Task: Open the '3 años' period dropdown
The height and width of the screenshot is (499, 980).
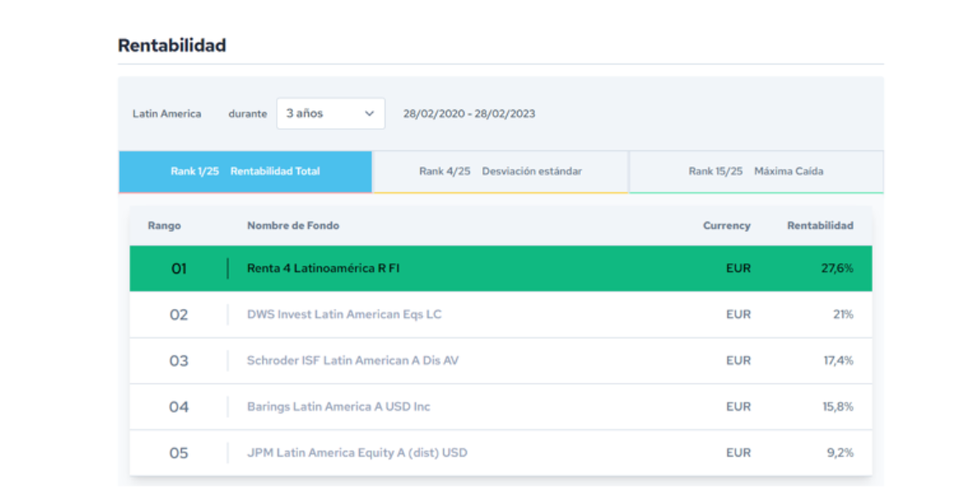Action: (x=329, y=114)
